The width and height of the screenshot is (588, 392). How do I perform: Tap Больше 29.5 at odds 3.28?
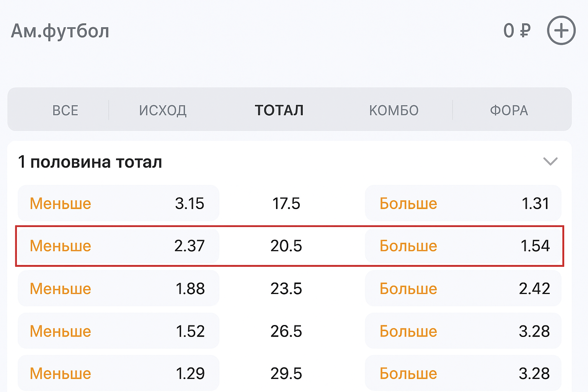pyautogui.click(x=463, y=373)
